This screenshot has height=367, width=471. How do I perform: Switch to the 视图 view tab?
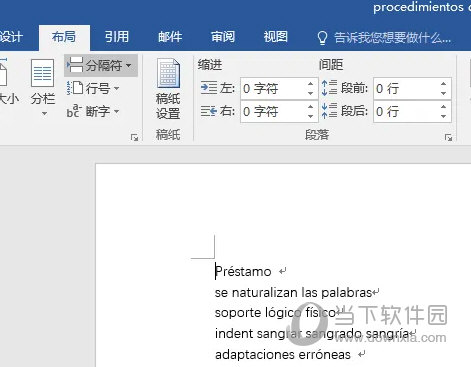coord(276,37)
